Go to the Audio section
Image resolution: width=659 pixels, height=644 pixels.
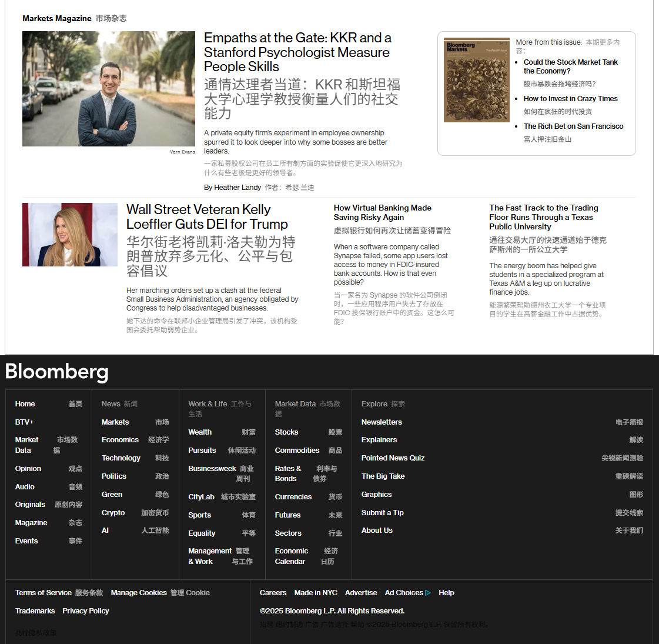25,487
